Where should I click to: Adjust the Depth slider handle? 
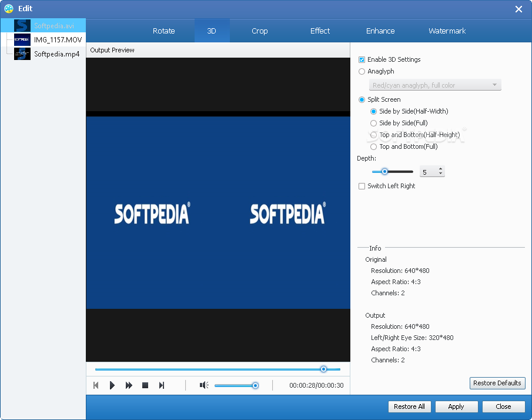(x=384, y=172)
